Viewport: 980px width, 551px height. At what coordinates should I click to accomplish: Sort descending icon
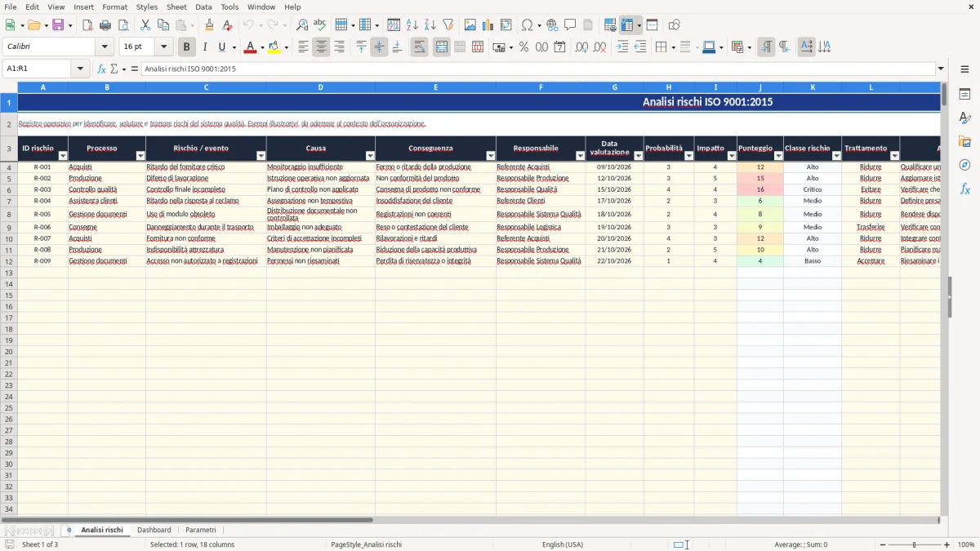[430, 25]
